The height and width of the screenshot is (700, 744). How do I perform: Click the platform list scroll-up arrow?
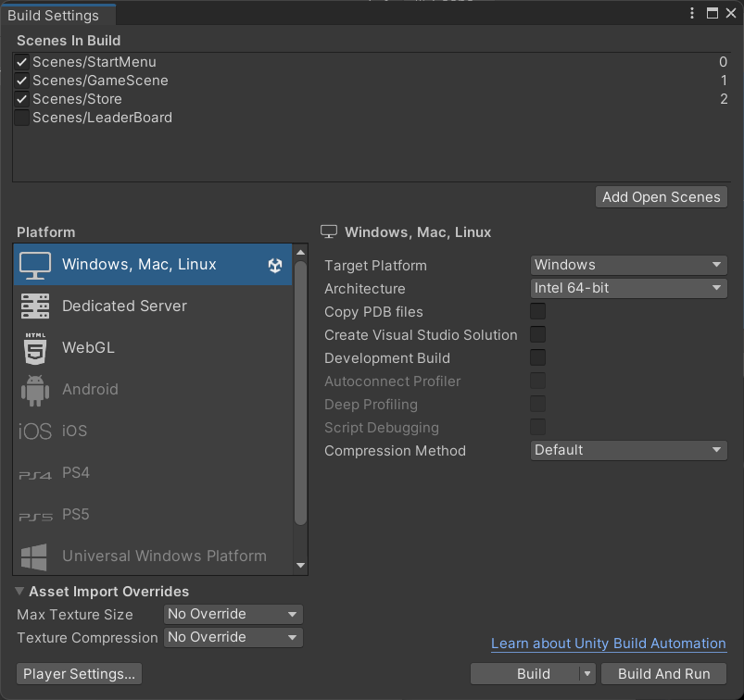click(300, 252)
